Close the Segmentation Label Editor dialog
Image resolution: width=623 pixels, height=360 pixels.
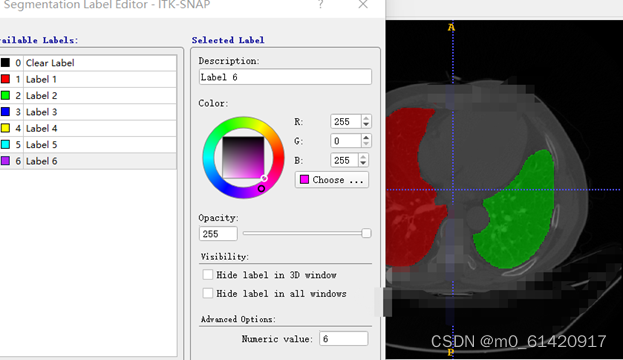pyautogui.click(x=363, y=5)
